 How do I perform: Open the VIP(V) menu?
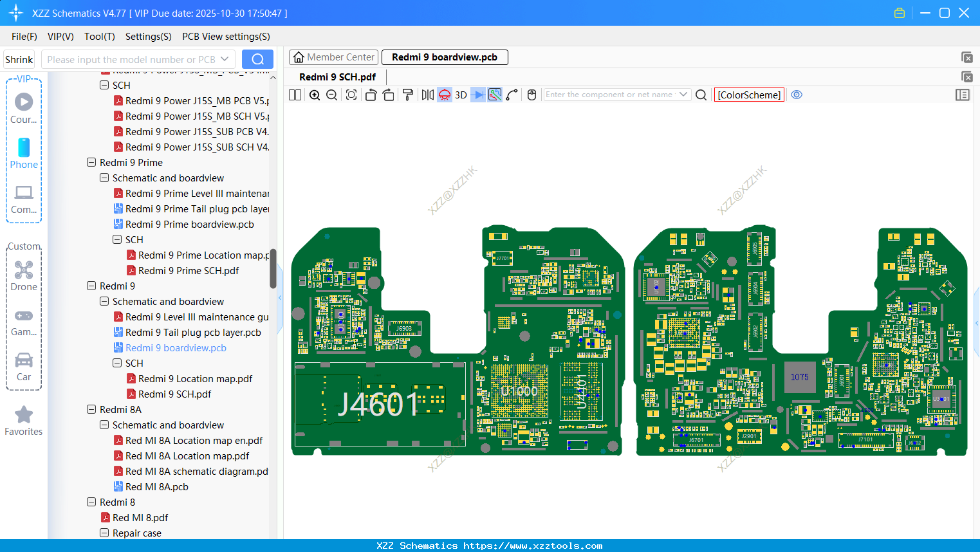(60, 37)
